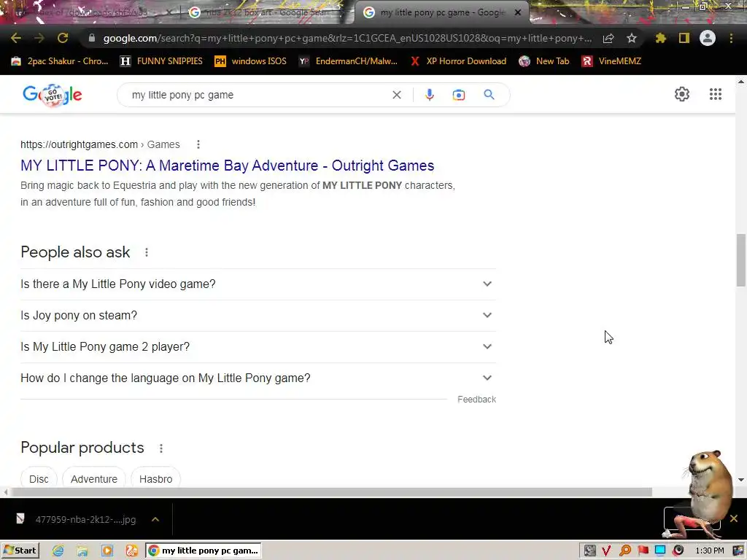This screenshot has height=560, width=747.
Task: Click the taskbar clock showing 1:30 PM
Action: point(709,551)
